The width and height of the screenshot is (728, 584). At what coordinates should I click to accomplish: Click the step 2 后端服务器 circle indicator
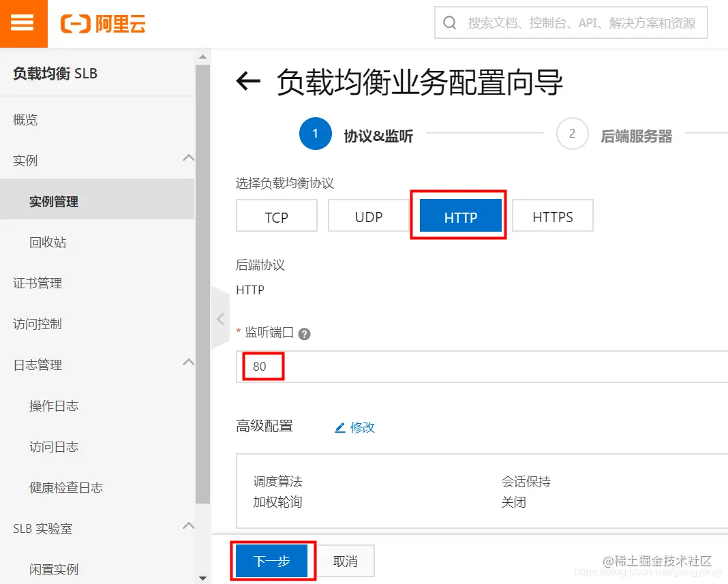tap(572, 134)
